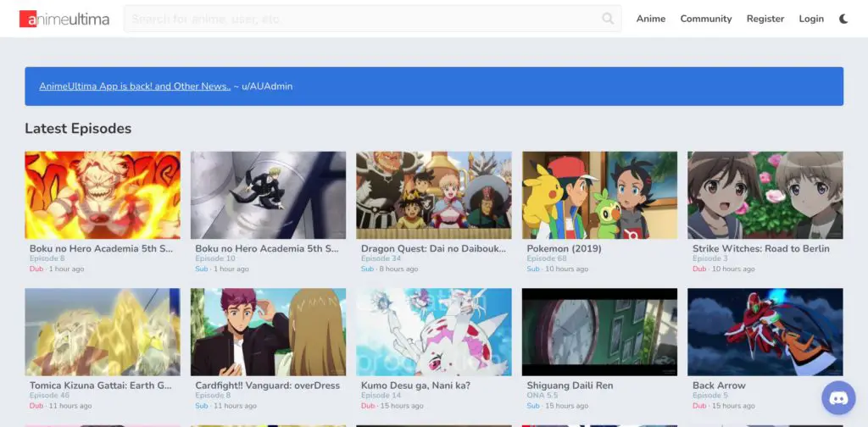
Task: Click Tomica Kizuna Gattai: Earth G... title
Action: pyautogui.click(x=101, y=385)
